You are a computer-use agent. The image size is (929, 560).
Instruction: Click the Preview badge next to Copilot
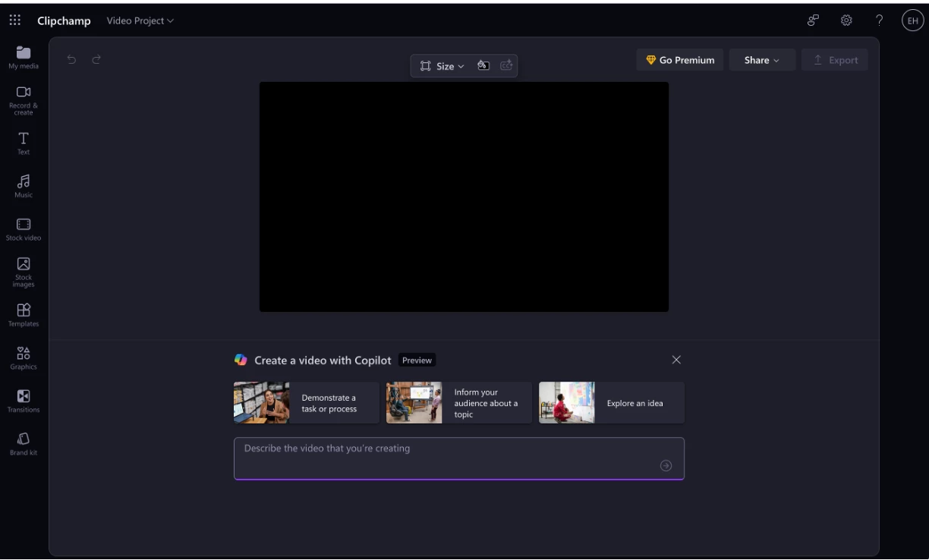pos(417,360)
